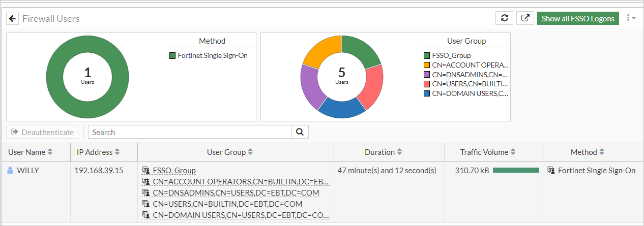The image size is (644, 226).
Task: Click icon beside Fortinet Single Sign-On in table
Action: pyautogui.click(x=551, y=171)
